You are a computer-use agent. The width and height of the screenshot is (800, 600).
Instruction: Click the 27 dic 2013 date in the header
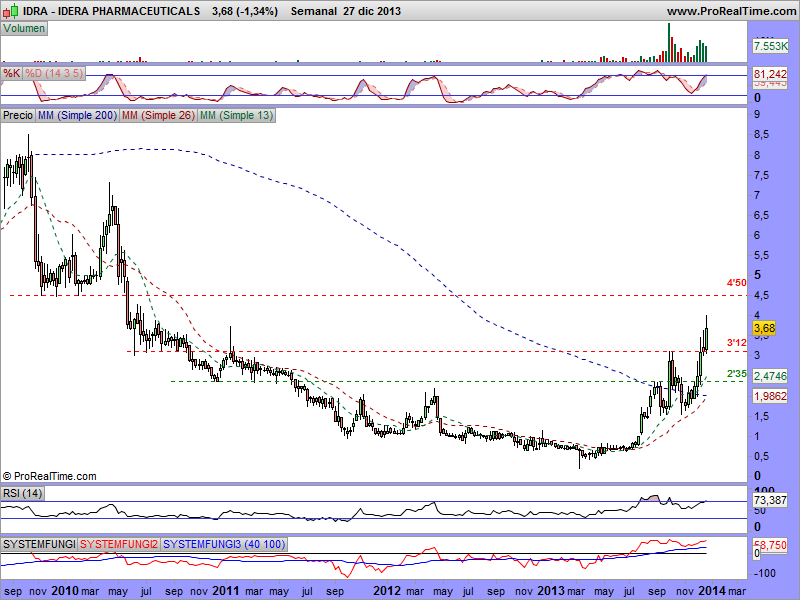click(372, 11)
